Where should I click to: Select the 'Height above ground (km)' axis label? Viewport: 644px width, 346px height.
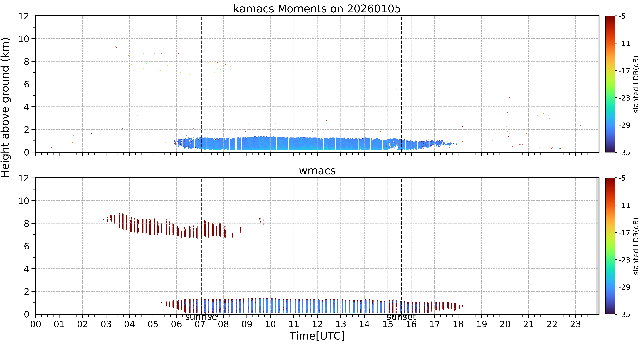click(5, 107)
